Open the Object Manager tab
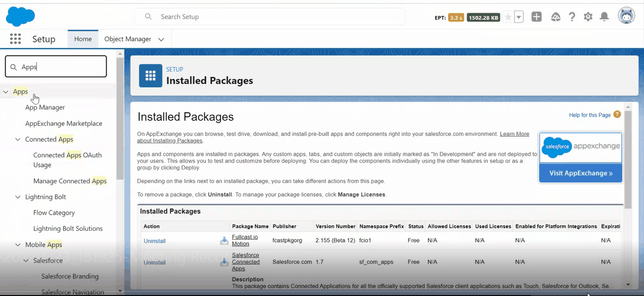Viewport: 644px width, 296px height. click(128, 39)
